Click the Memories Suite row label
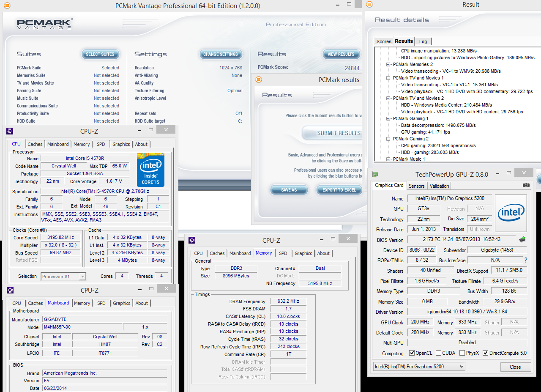541x392 pixels. (x=31, y=75)
